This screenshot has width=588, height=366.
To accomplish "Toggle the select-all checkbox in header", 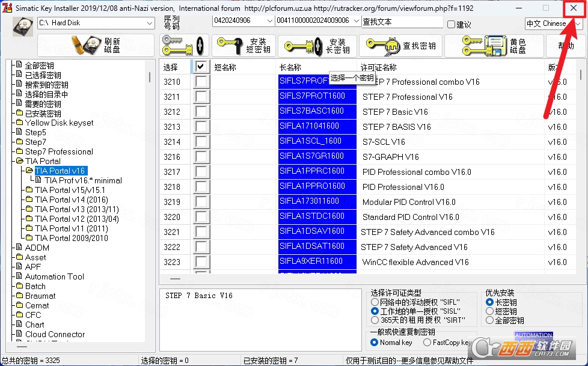I will [201, 67].
